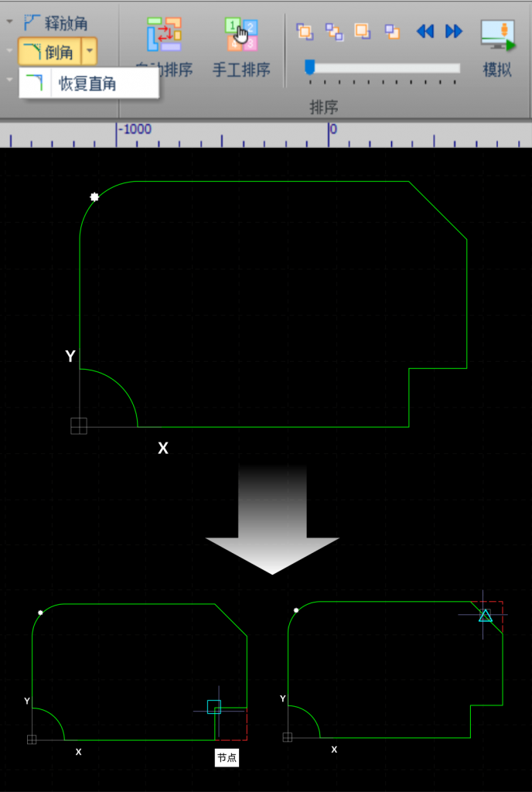The width and height of the screenshot is (532, 792).
Task: Activate the 手工排序 manual sort tool
Action: coord(241,48)
